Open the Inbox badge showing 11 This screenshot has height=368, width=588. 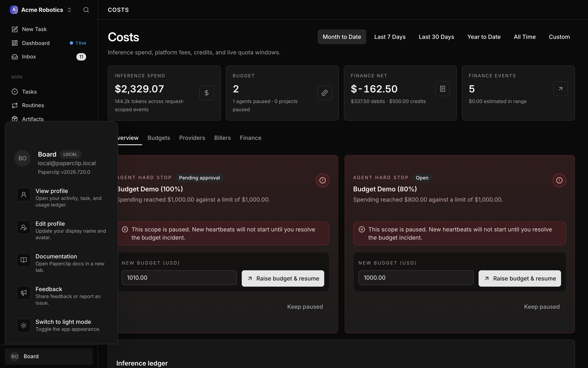[x=81, y=57]
